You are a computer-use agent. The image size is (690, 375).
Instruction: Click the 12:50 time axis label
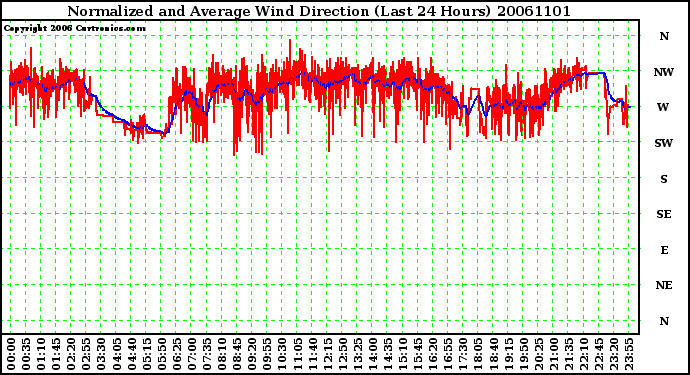pyautogui.click(x=342, y=355)
